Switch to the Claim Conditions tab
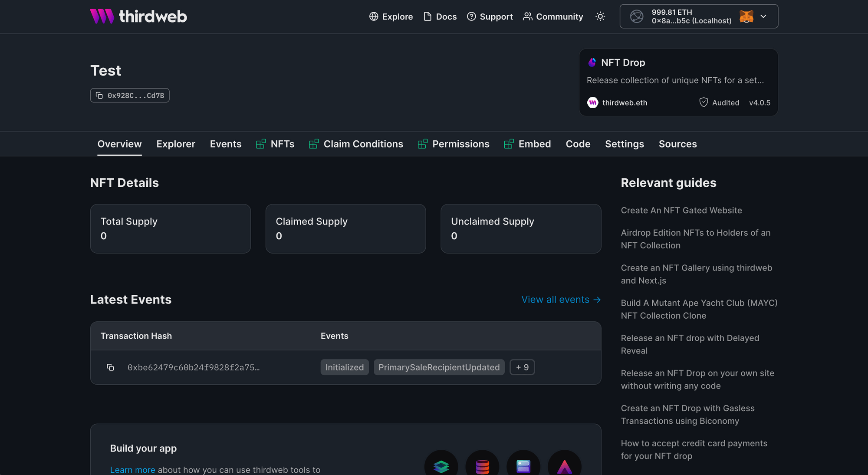Screen dimensions: 868x475 [363, 144]
